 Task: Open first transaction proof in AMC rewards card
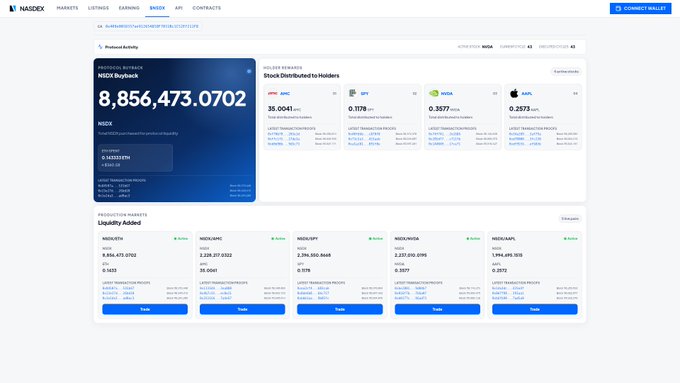[x=284, y=134]
